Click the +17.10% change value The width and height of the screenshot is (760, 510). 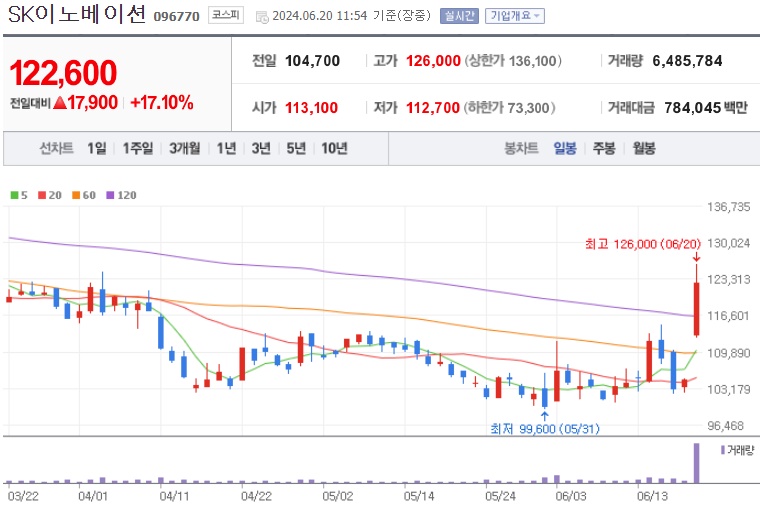pyautogui.click(x=162, y=102)
